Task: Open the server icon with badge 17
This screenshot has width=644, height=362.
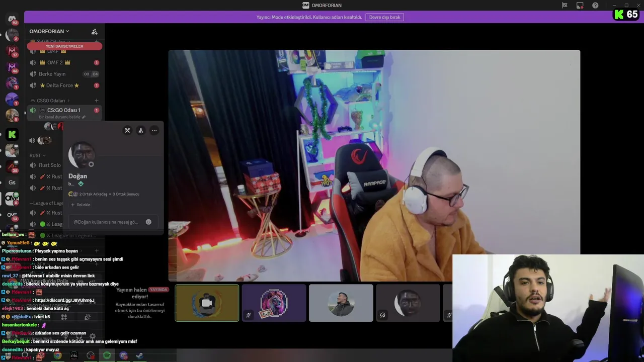Action: pos(12,51)
